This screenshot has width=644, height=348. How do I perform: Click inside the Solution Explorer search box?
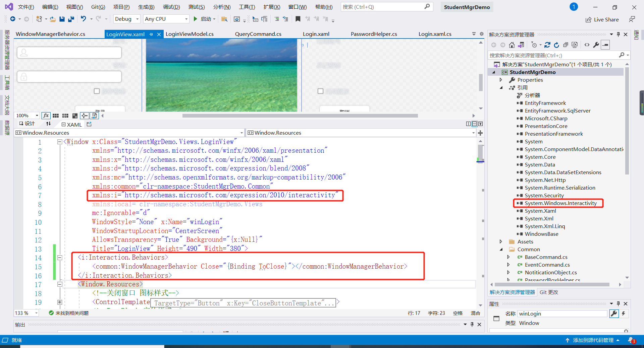coord(553,55)
